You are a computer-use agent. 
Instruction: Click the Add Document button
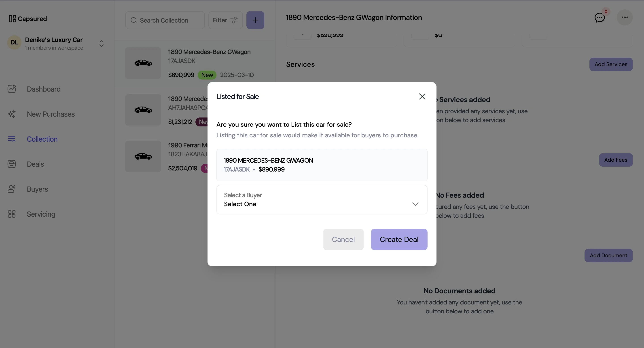pyautogui.click(x=608, y=255)
